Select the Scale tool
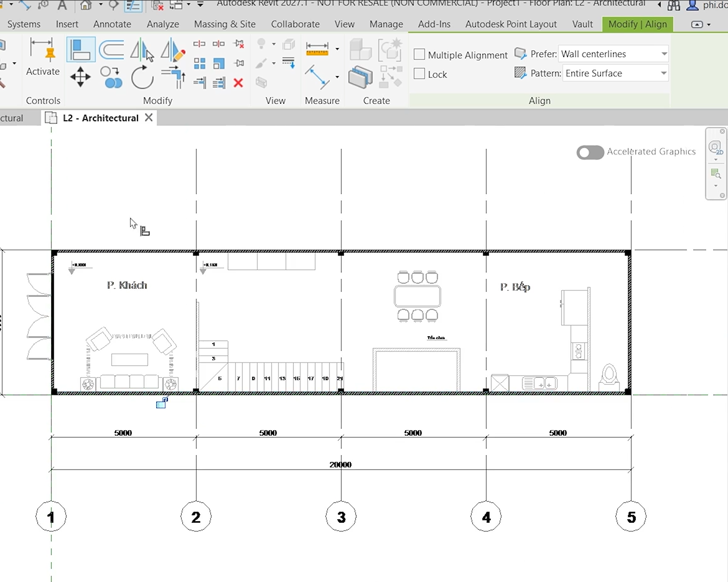Image resolution: width=728 pixels, height=582 pixels. click(218, 63)
